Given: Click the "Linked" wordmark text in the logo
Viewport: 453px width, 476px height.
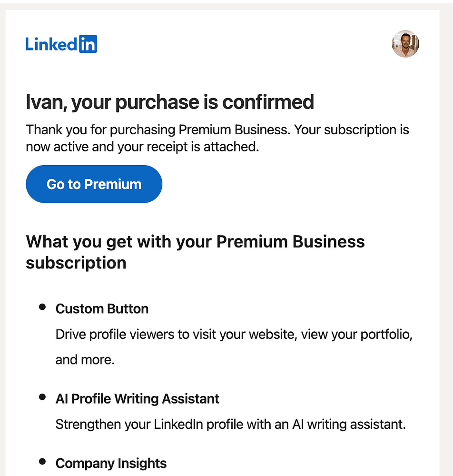Looking at the screenshot, I should [x=51, y=44].
